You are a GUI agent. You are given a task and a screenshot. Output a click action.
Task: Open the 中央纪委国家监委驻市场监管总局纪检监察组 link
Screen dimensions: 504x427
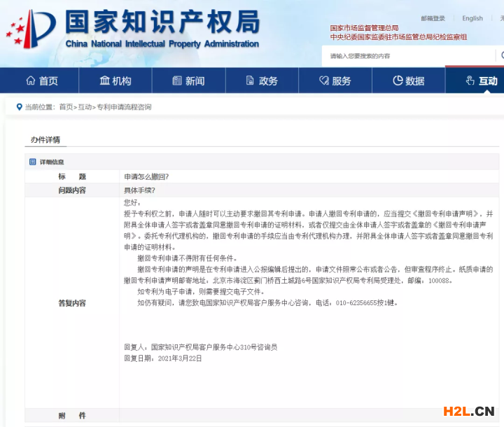click(398, 37)
